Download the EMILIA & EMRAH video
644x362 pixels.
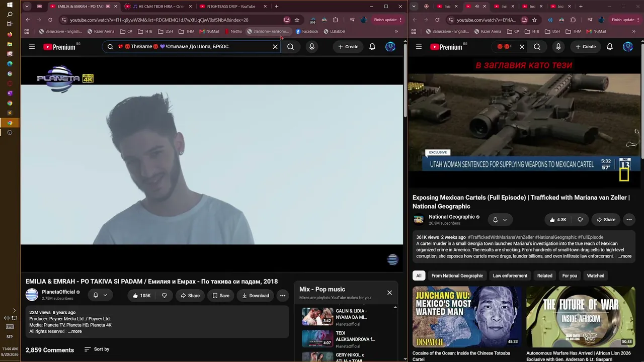click(255, 296)
